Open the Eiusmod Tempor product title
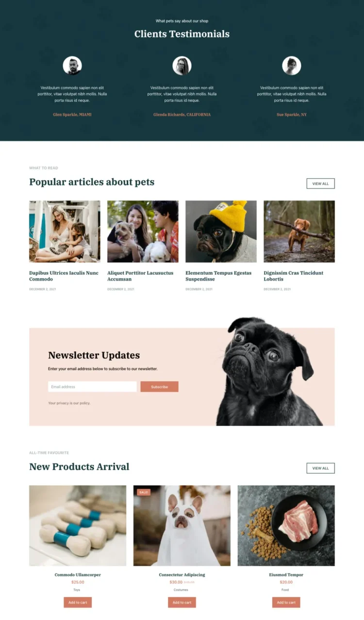This screenshot has width=364, height=620. click(x=286, y=575)
